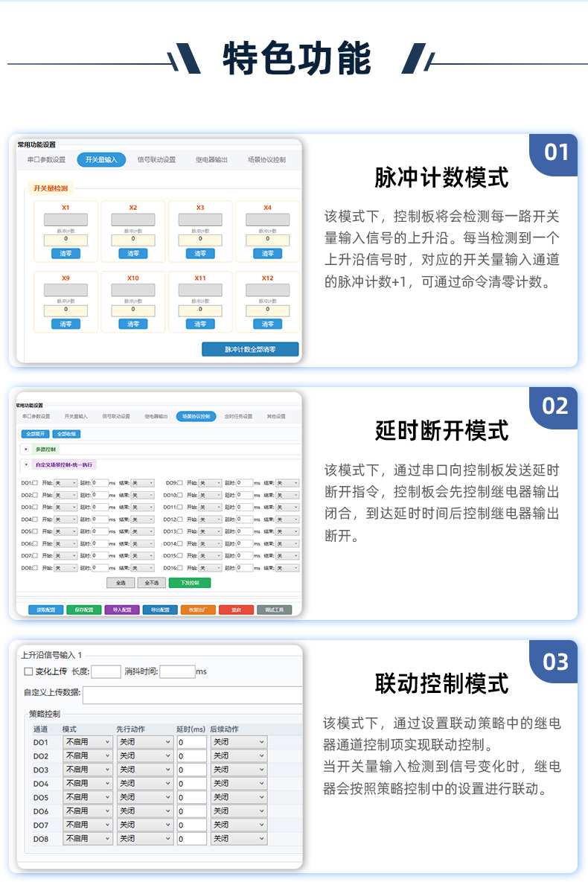Tick the DO16 checkbox
Screen dimensions: 588x882
[x=180, y=568]
